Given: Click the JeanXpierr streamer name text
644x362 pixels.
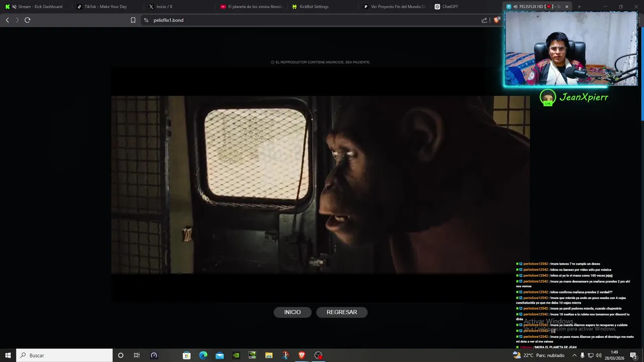Looking at the screenshot, I should tap(584, 97).
